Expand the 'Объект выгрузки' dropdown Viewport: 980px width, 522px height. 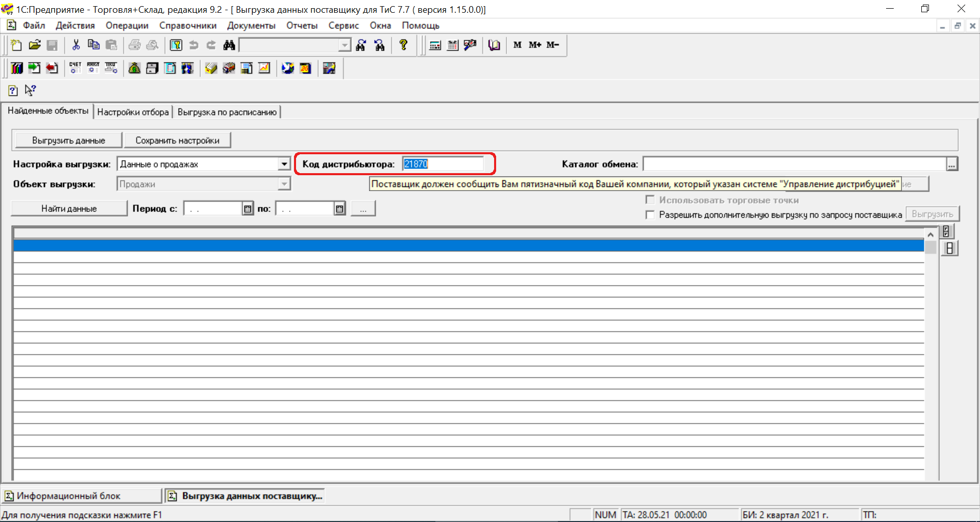[x=284, y=184]
